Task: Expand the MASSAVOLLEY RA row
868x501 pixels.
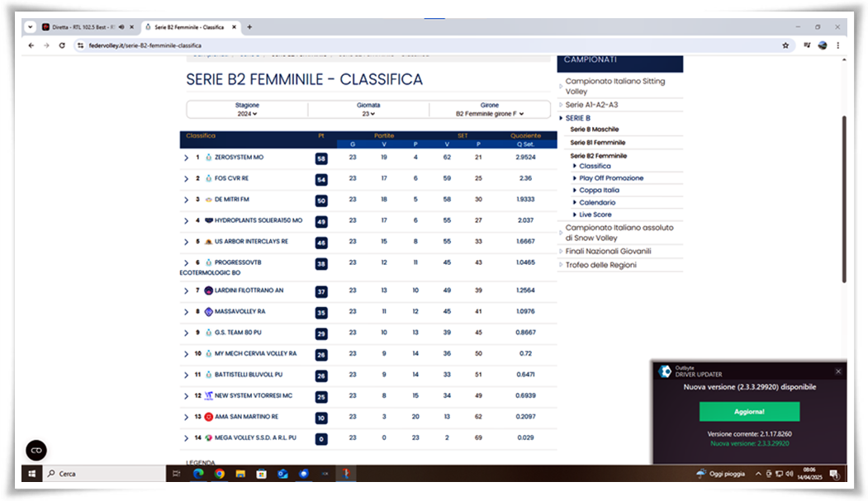Action: tap(186, 312)
